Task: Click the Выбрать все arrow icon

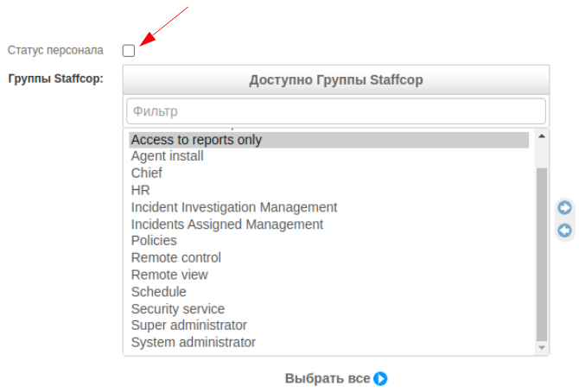Action: click(x=380, y=379)
